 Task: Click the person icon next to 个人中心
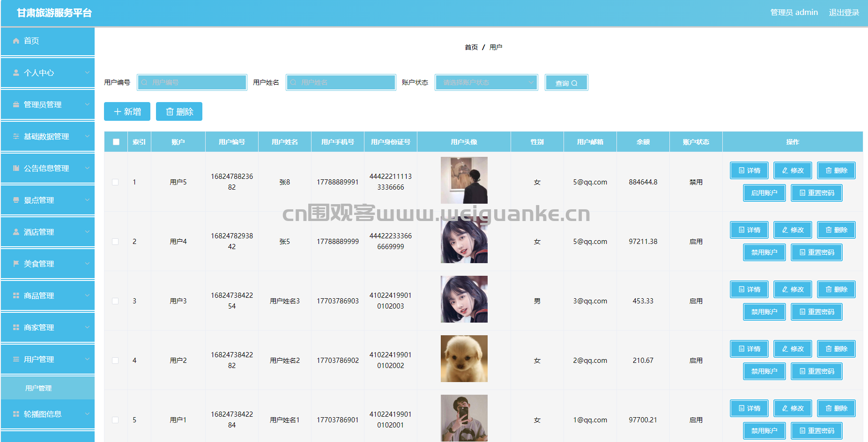[16, 73]
